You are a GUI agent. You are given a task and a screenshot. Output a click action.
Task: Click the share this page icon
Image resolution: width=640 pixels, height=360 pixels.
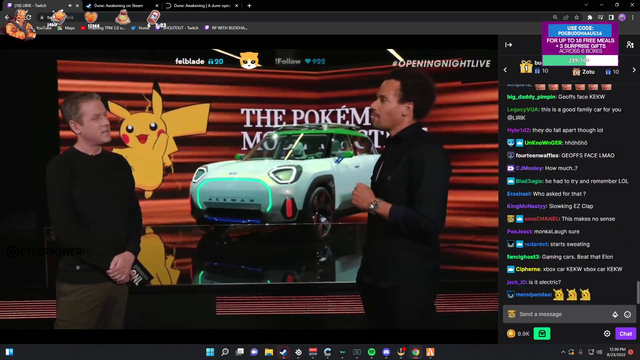pyautogui.click(x=566, y=17)
